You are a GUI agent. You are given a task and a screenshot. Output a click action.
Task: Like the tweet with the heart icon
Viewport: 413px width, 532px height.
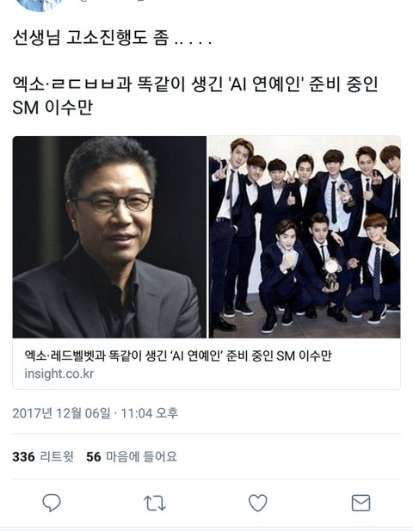click(x=258, y=503)
